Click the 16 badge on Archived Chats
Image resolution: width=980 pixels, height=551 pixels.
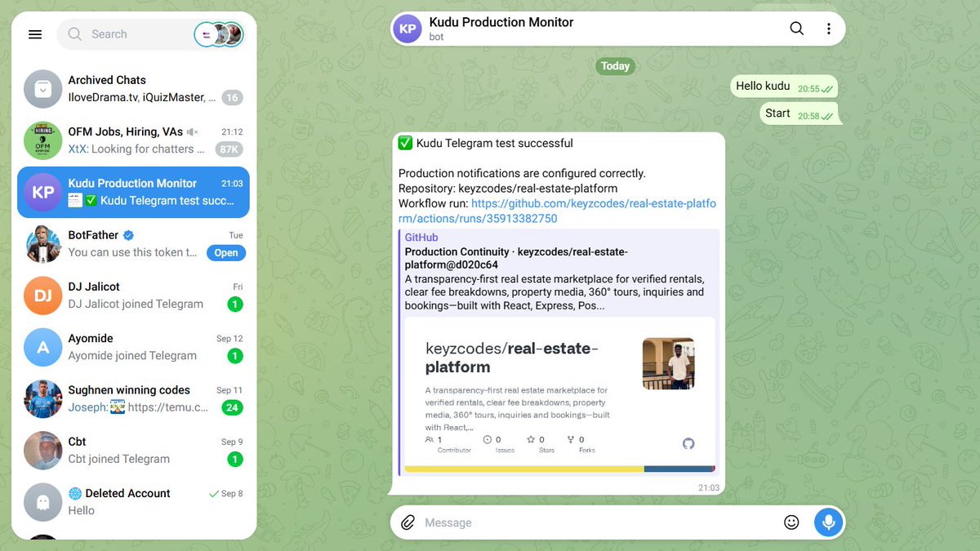click(x=232, y=97)
